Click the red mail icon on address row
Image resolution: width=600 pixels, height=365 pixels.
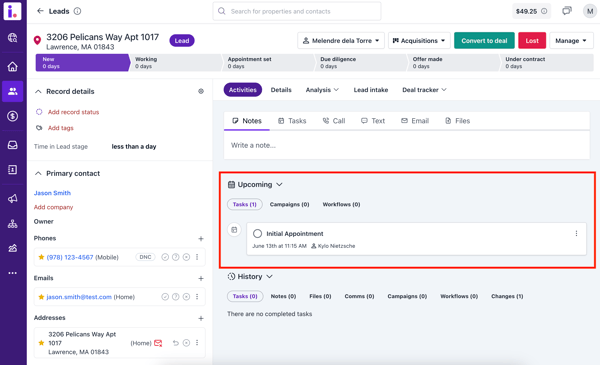158,343
